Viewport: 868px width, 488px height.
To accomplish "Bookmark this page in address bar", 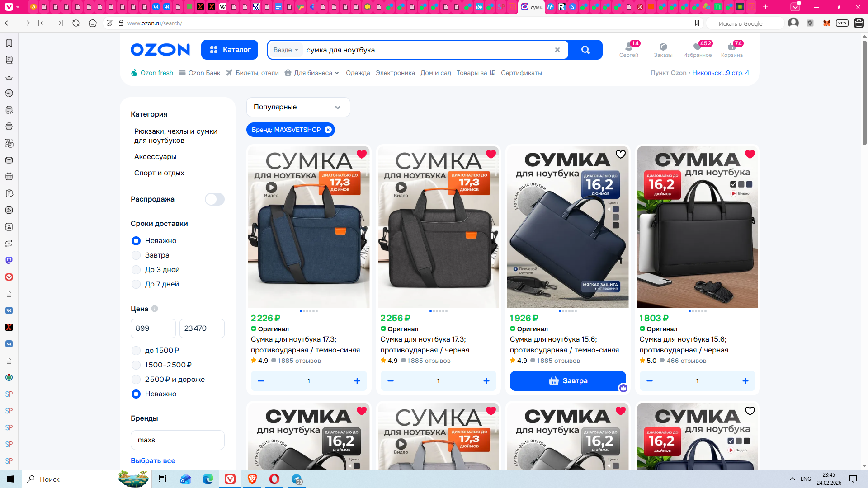I will [697, 23].
